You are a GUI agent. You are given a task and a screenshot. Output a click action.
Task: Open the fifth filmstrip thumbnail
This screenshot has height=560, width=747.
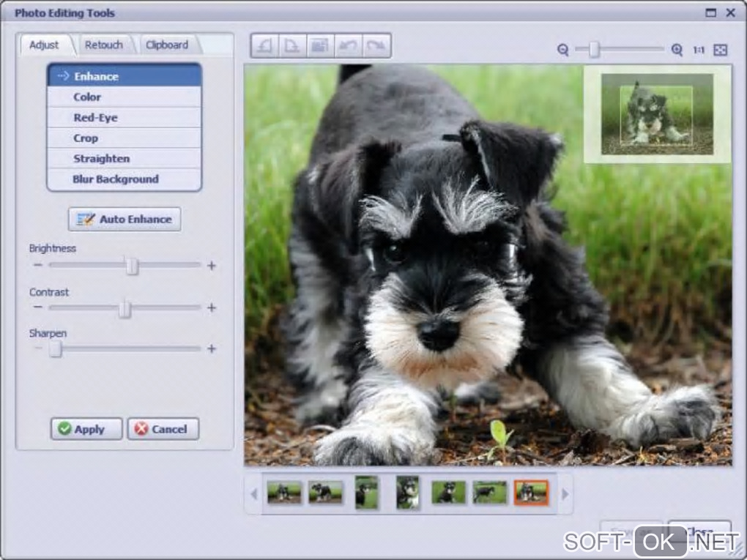pyautogui.click(x=449, y=493)
